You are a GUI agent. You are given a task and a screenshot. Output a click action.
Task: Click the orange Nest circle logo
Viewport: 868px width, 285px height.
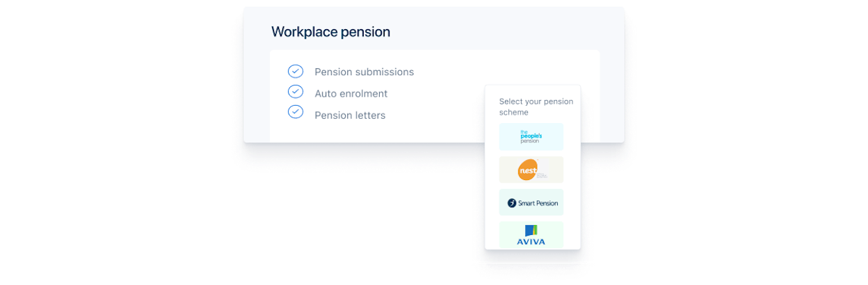528,170
